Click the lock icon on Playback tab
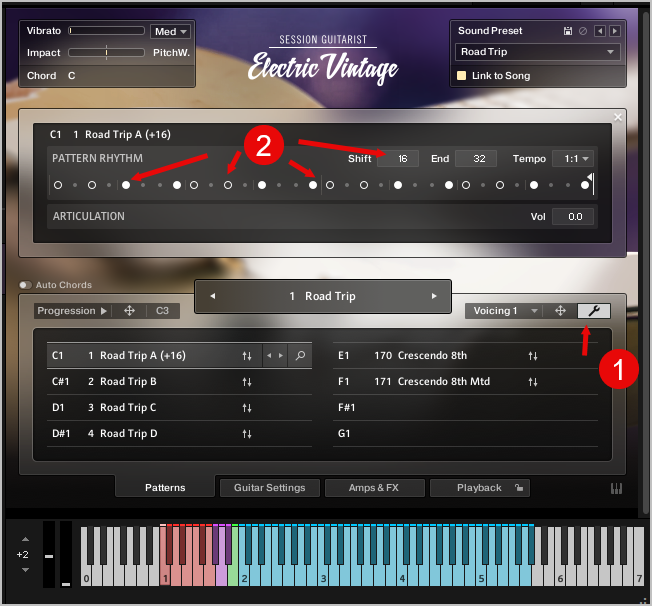This screenshot has width=652, height=606. [519, 487]
